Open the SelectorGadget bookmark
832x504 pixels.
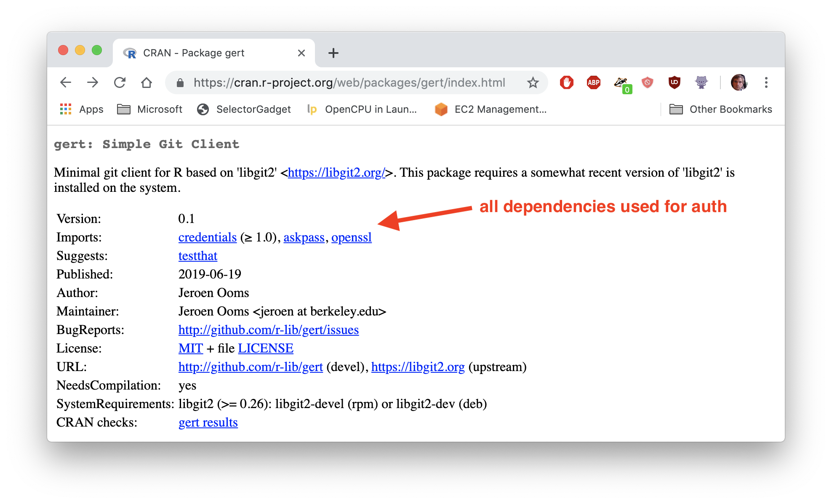click(x=244, y=109)
